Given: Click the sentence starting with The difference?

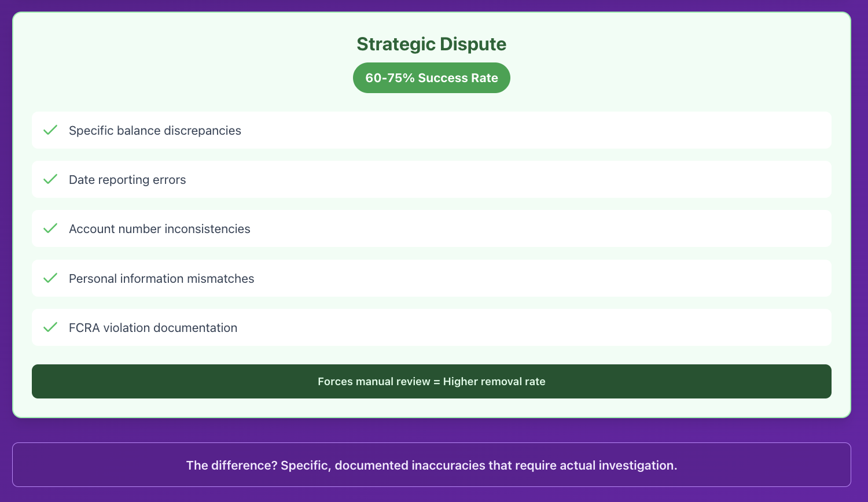Looking at the screenshot, I should click(432, 465).
